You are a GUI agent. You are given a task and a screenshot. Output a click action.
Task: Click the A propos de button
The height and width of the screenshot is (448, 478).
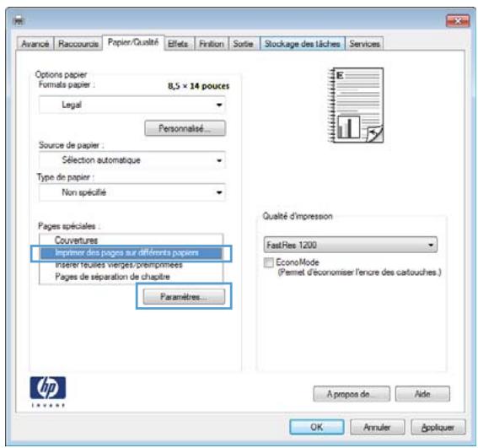point(352,394)
